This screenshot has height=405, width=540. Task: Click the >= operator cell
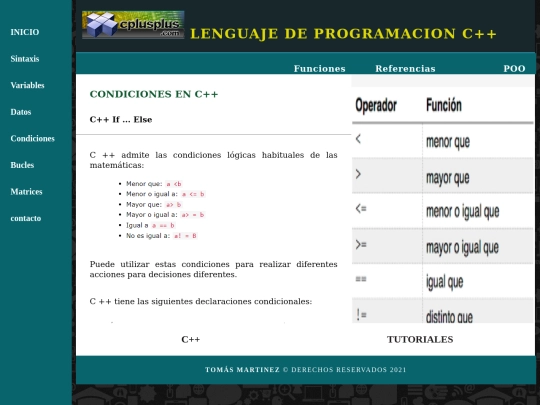coord(361,245)
